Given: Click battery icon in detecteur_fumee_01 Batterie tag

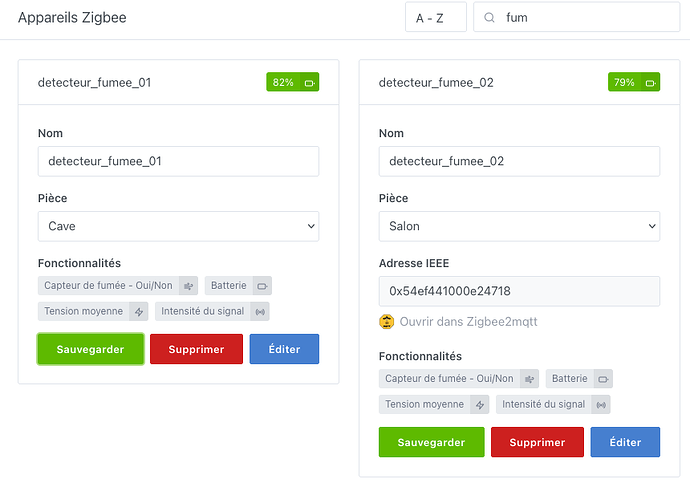Looking at the screenshot, I should pyautogui.click(x=262, y=286).
